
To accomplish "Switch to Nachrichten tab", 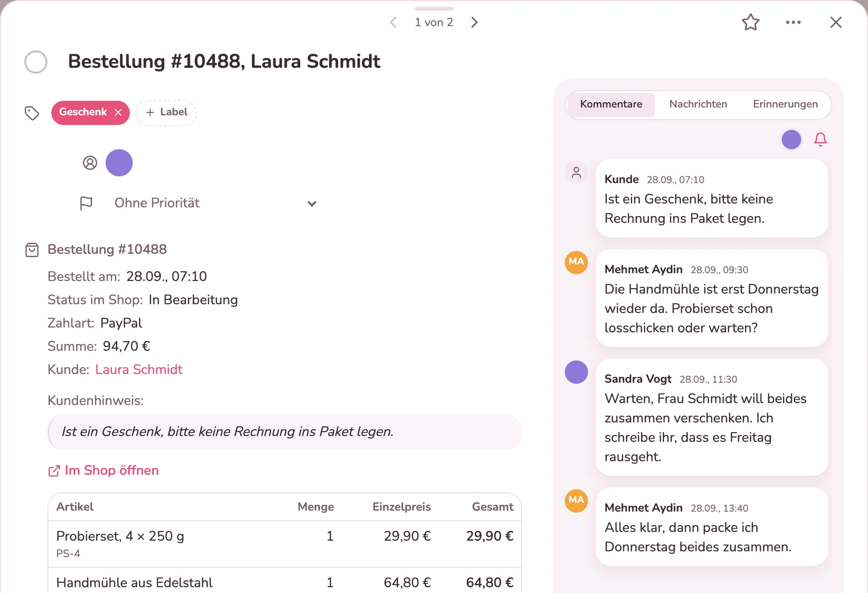I will click(x=698, y=104).
